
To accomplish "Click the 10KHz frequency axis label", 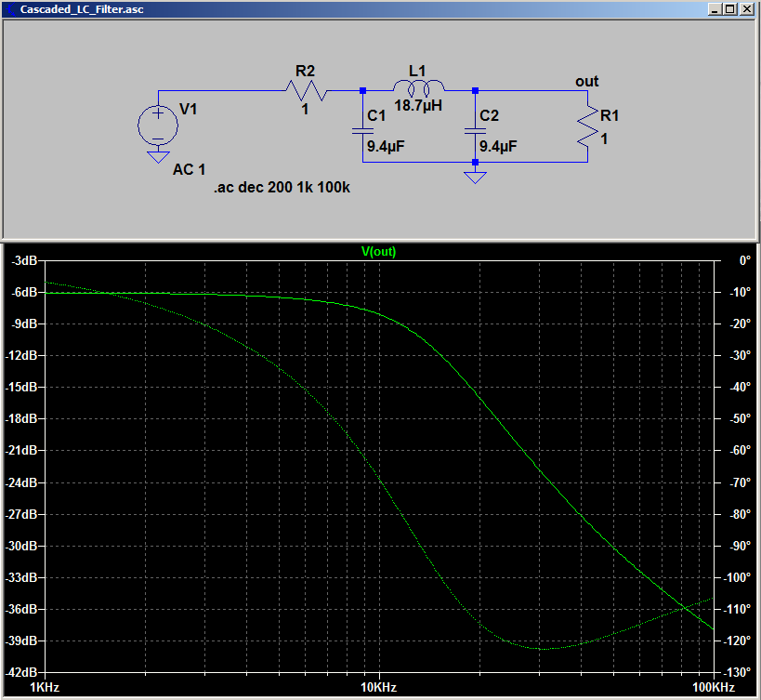I will 378,687.
